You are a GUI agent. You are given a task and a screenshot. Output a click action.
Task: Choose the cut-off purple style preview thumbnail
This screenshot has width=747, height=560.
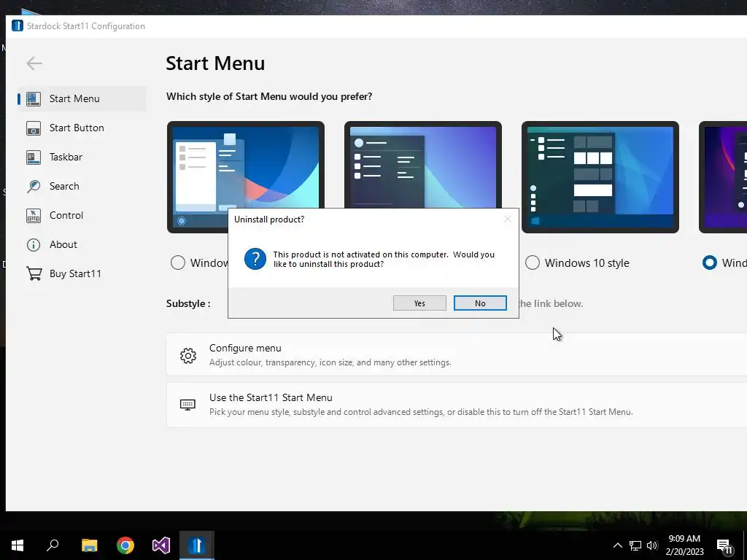pos(723,177)
